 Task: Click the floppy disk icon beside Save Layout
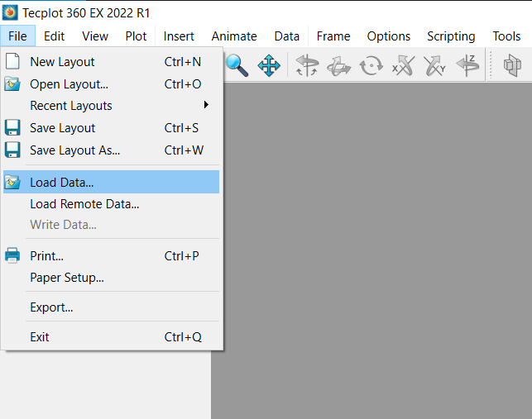[x=12, y=128]
